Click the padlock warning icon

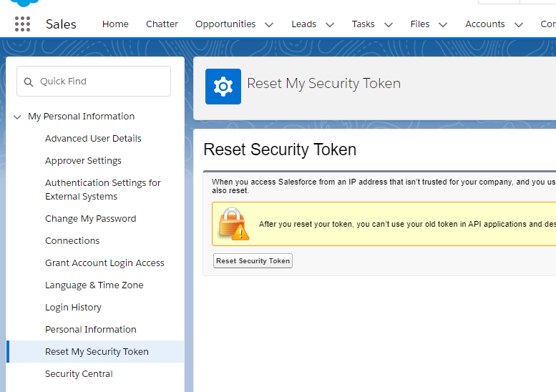point(234,224)
